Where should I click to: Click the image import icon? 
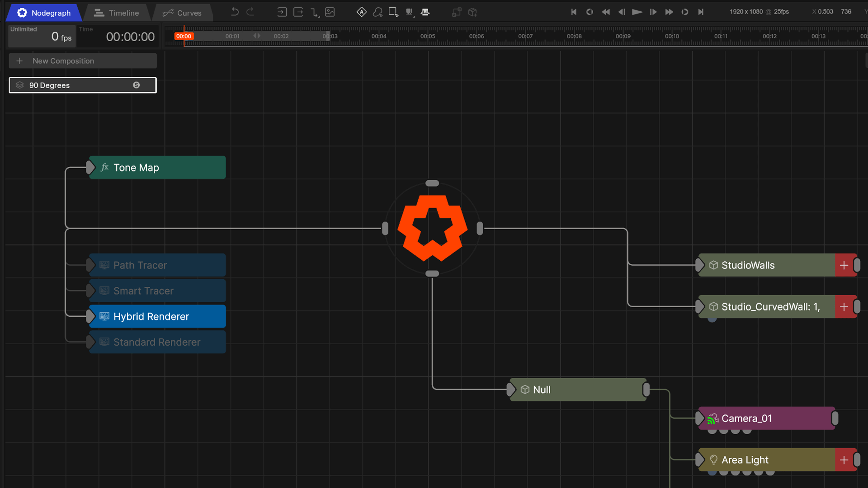[x=330, y=12]
